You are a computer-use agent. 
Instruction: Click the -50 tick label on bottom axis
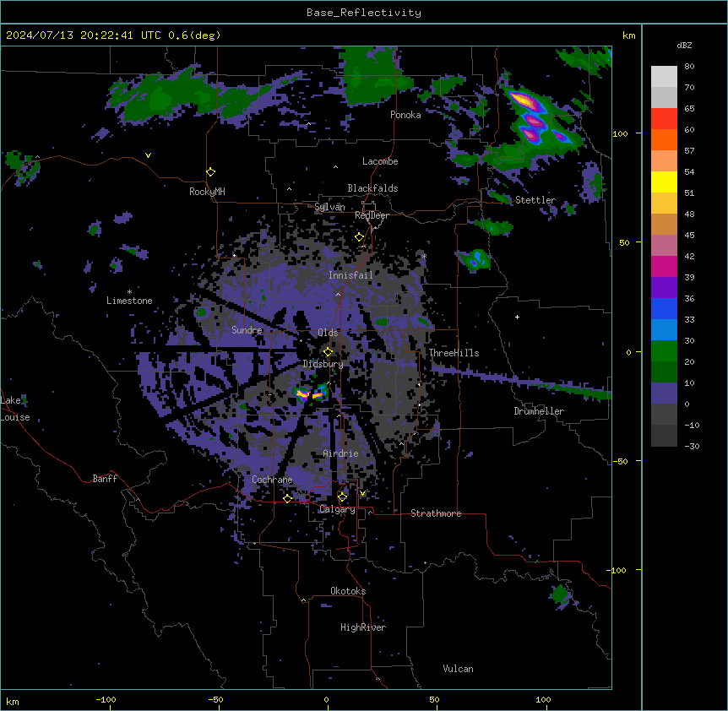point(215,699)
